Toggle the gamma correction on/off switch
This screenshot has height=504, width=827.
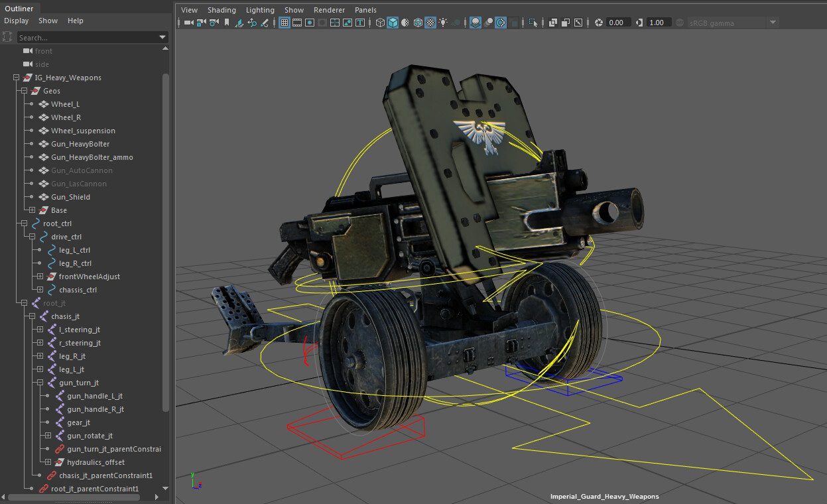(679, 22)
